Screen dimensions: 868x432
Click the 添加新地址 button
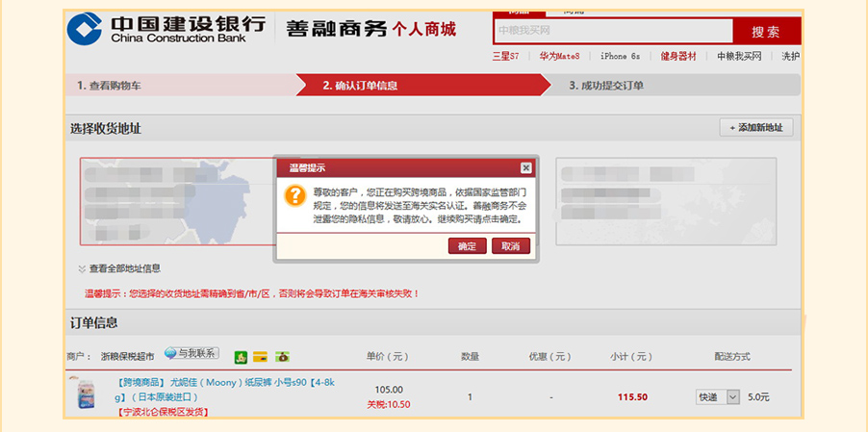[756, 128]
